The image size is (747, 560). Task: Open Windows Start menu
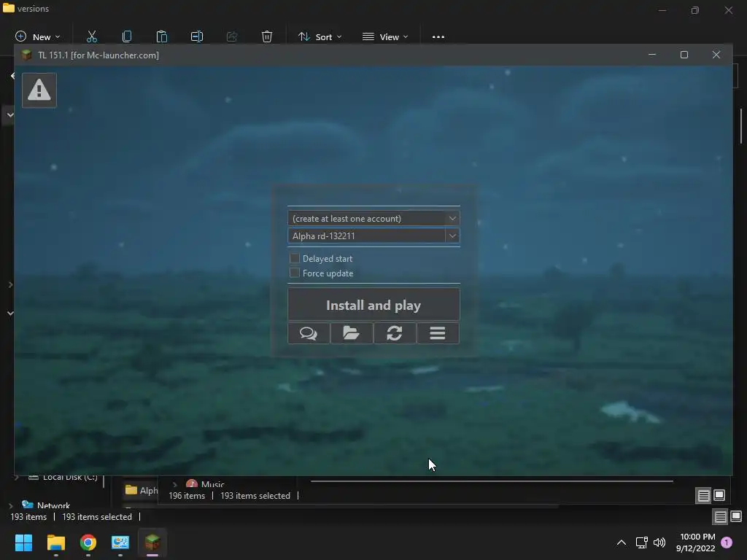(x=23, y=542)
